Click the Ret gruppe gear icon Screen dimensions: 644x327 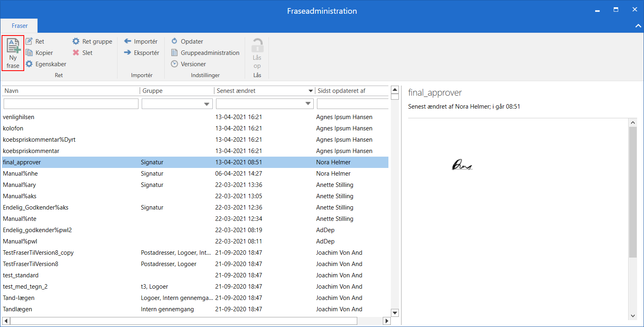pos(76,41)
